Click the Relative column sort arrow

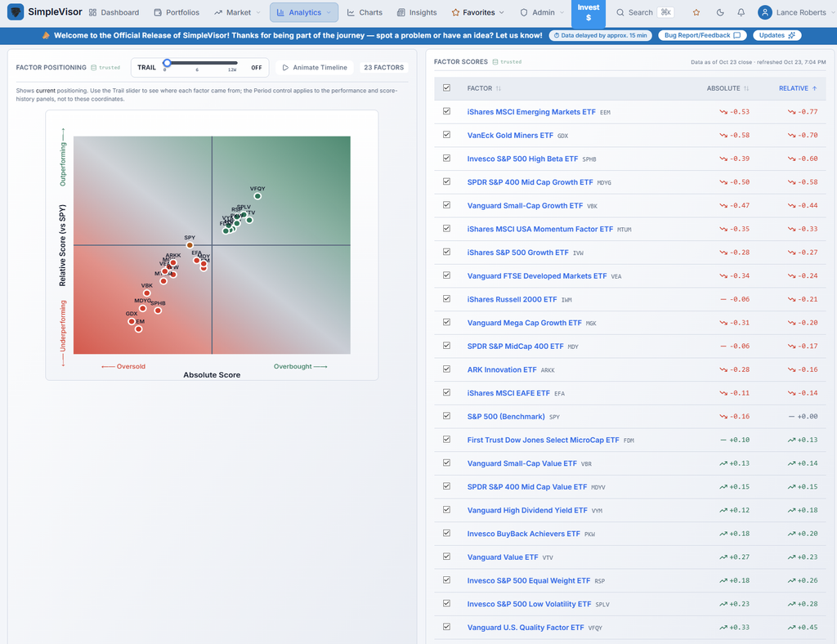[815, 88]
